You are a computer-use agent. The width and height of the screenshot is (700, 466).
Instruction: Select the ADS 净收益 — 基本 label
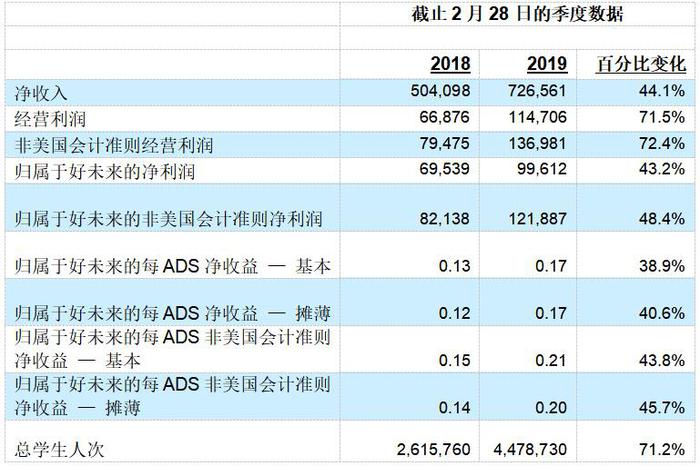(x=172, y=266)
